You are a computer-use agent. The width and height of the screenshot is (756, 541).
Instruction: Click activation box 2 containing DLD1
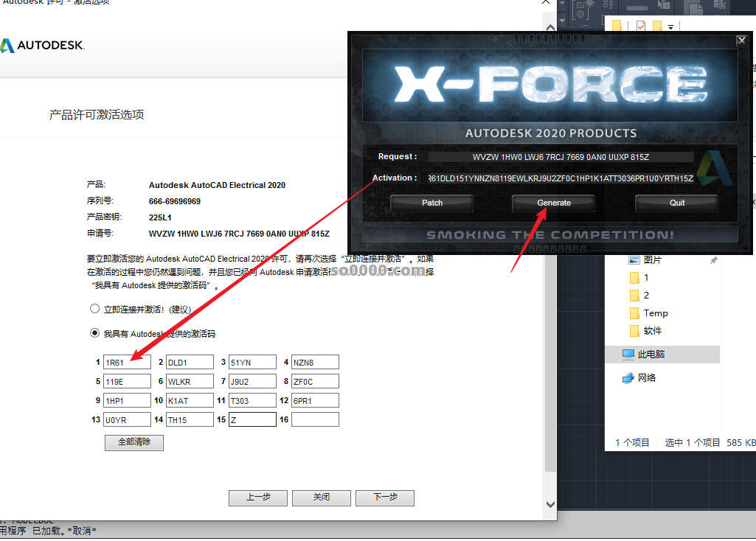pos(190,363)
